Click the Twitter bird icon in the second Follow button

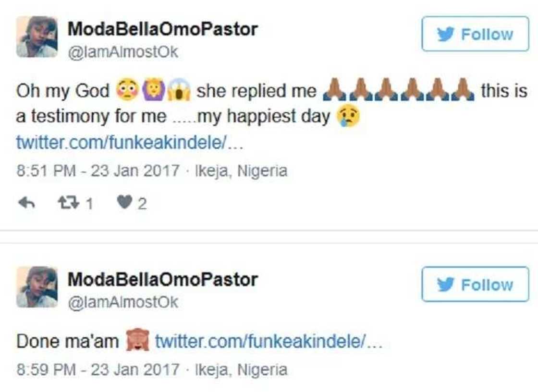(x=446, y=284)
